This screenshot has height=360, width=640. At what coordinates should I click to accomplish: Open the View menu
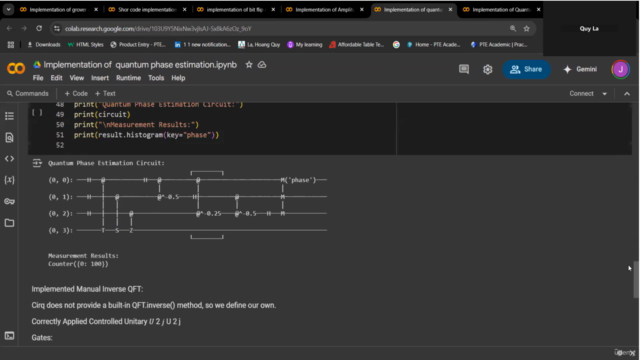[76, 78]
